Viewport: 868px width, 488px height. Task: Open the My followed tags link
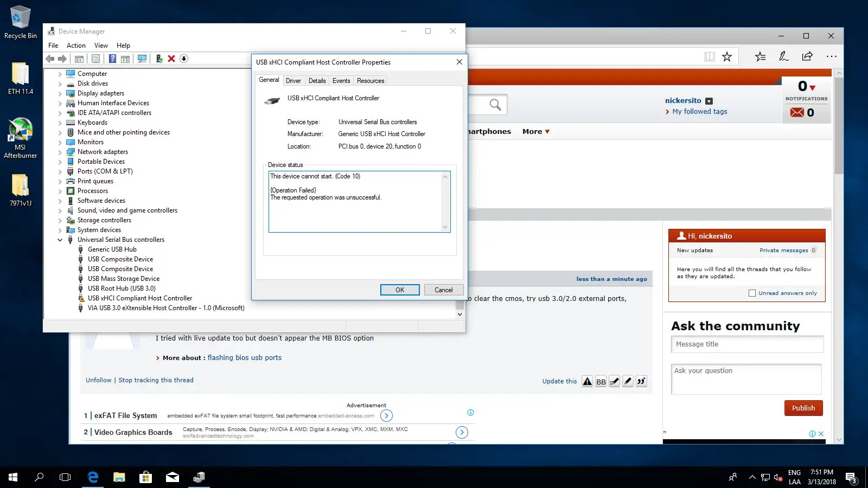(x=700, y=112)
